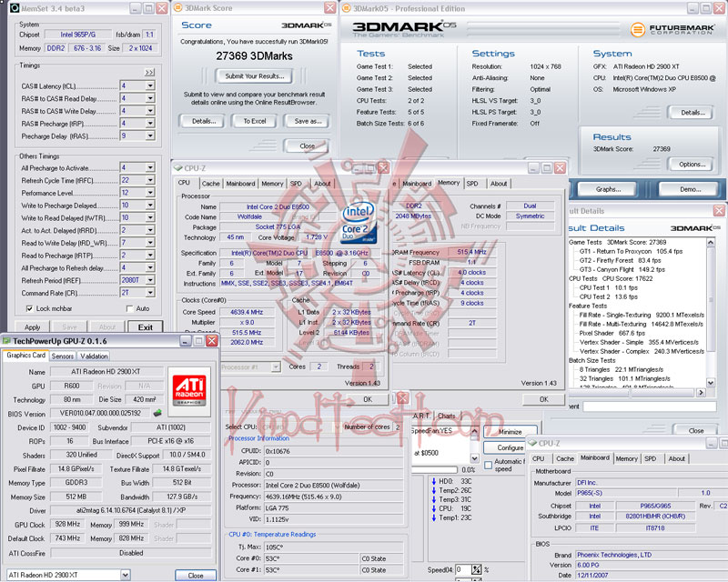The height and width of the screenshot is (582, 728).
Task: Click Minimize button in SpeedFan
Action: coord(510,432)
